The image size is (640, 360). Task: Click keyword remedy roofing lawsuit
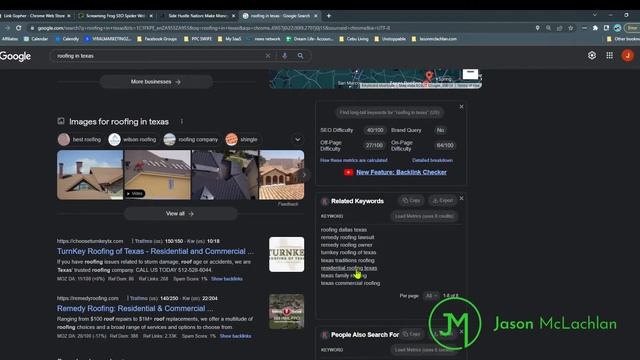[x=347, y=237]
